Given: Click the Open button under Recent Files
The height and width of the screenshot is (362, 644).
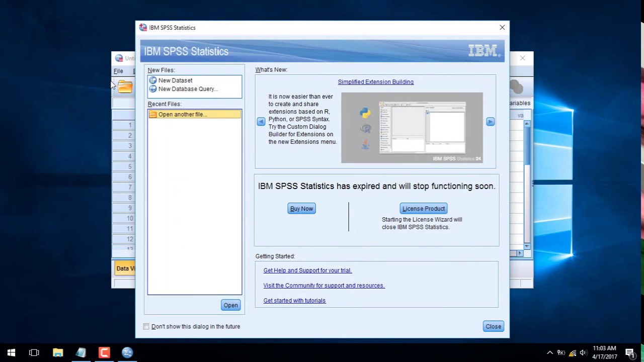Looking at the screenshot, I should [231, 305].
